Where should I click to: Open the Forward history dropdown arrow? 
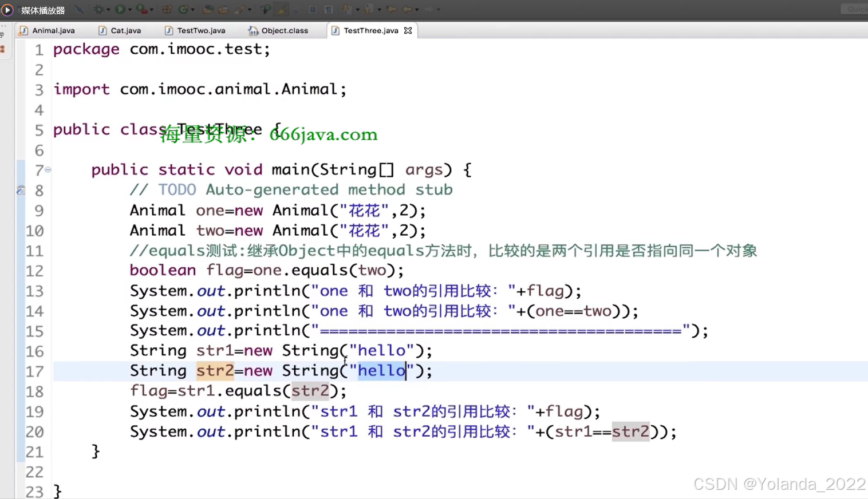pyautogui.click(x=439, y=10)
